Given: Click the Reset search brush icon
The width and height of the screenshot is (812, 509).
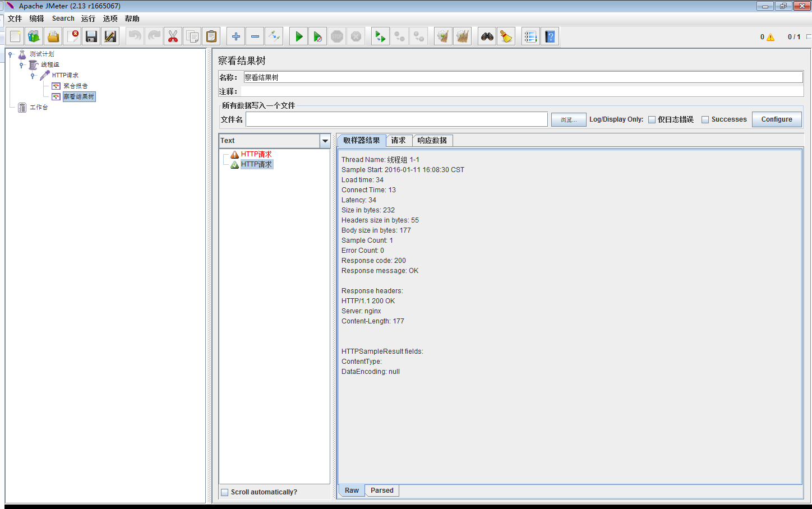Looking at the screenshot, I should 506,36.
